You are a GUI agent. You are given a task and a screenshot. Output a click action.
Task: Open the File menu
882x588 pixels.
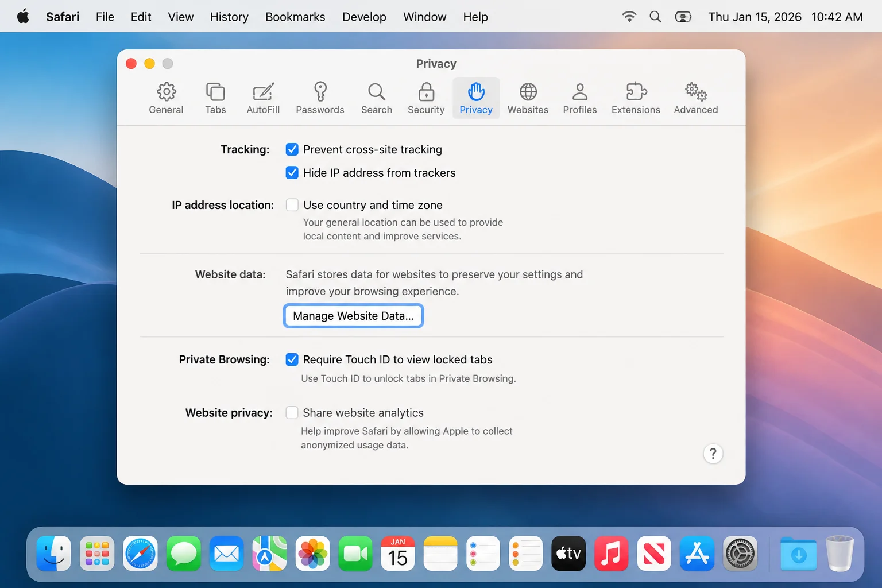coord(105,17)
